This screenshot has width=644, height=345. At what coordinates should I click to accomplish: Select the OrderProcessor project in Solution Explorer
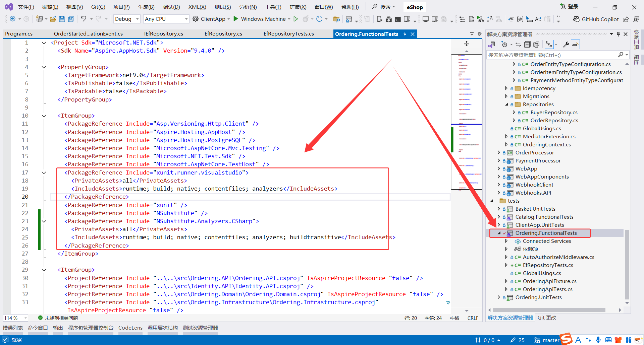coord(535,153)
